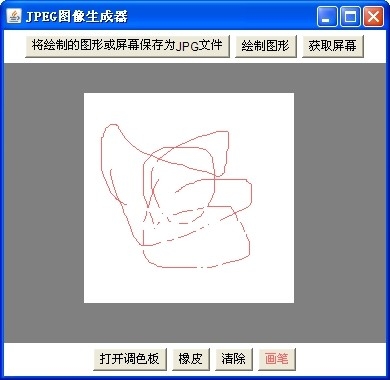Screen dimensions: 390x380
Task: Activate the 橡皮 eraser tool
Action: [191, 359]
